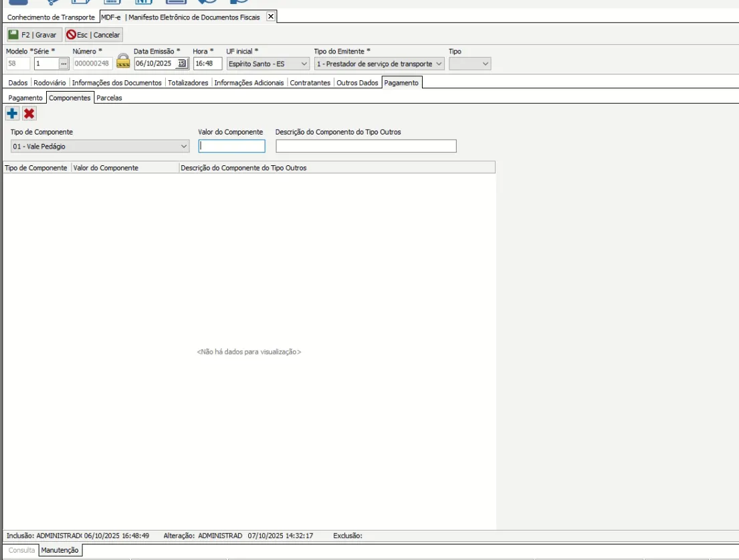
Task: Switch to the Conhecimento de Transporte tab
Action: tap(51, 17)
